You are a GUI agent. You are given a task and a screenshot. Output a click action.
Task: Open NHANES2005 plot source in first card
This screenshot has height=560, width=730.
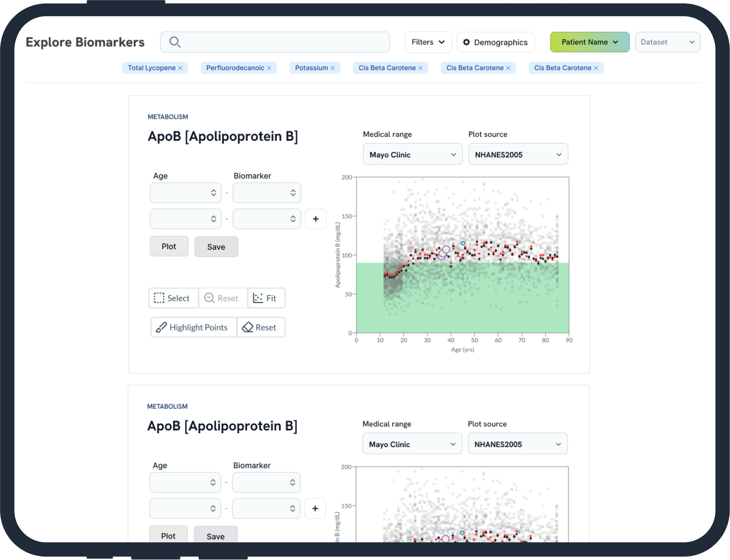518,154
